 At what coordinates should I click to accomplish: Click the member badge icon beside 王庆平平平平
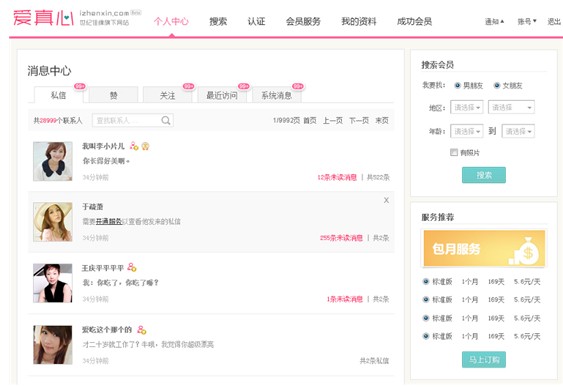(x=132, y=267)
